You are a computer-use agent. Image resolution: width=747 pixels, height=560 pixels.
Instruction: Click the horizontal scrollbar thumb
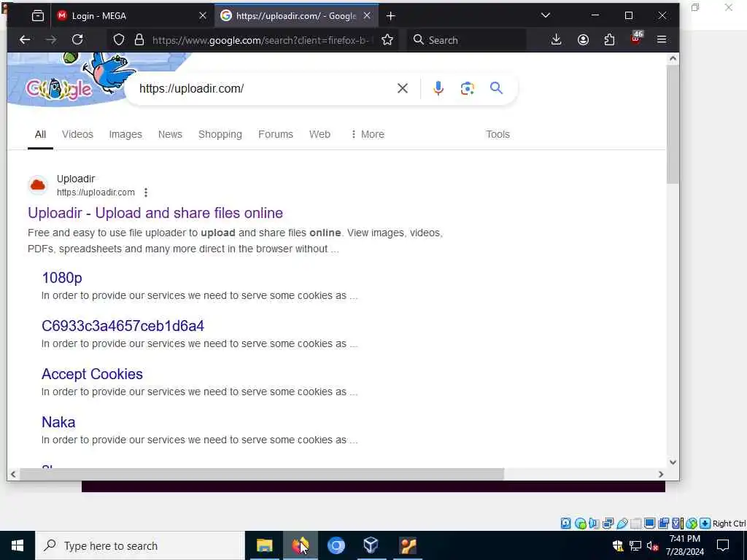click(262, 474)
